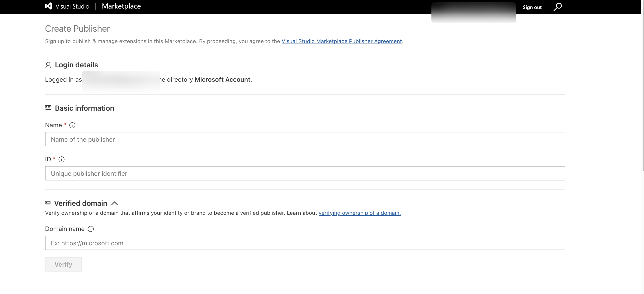Click the Basic information section icon
This screenshot has width=644, height=294.
tap(48, 108)
